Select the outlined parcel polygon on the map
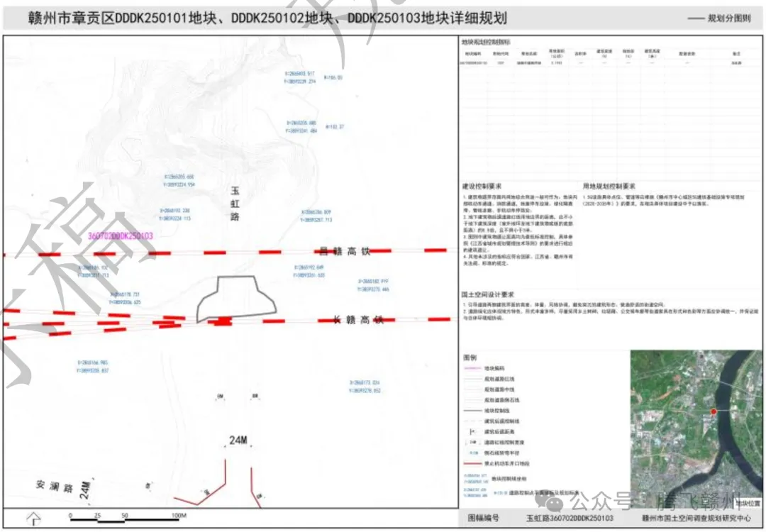 point(236,299)
